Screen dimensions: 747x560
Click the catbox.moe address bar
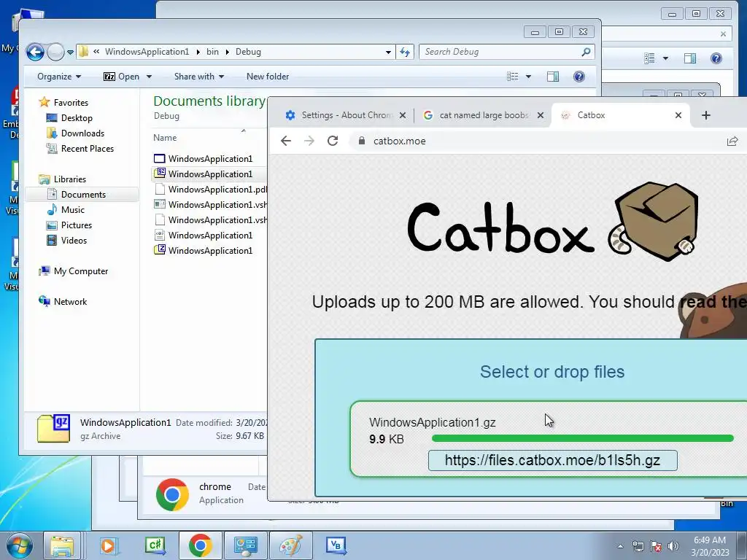tap(538, 141)
